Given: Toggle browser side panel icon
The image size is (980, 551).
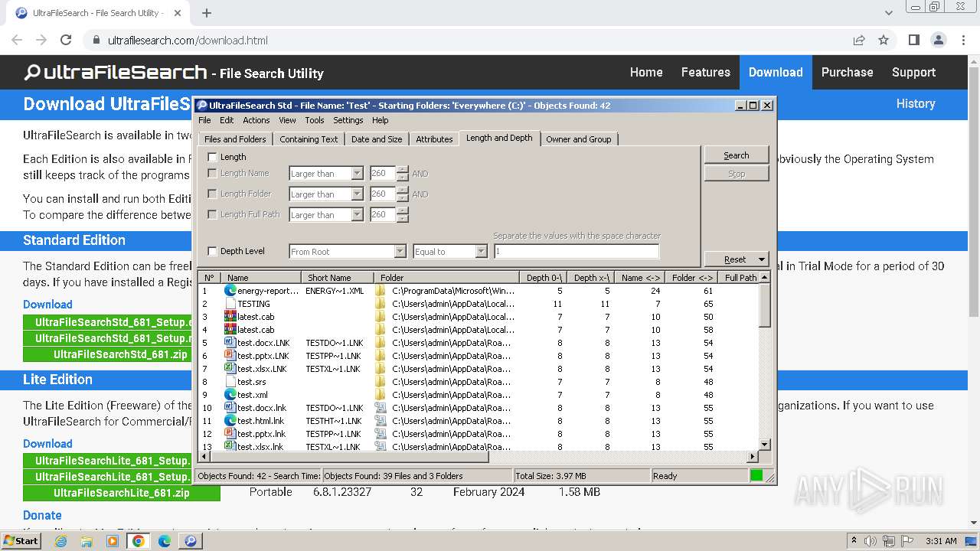Looking at the screenshot, I should pyautogui.click(x=913, y=40).
